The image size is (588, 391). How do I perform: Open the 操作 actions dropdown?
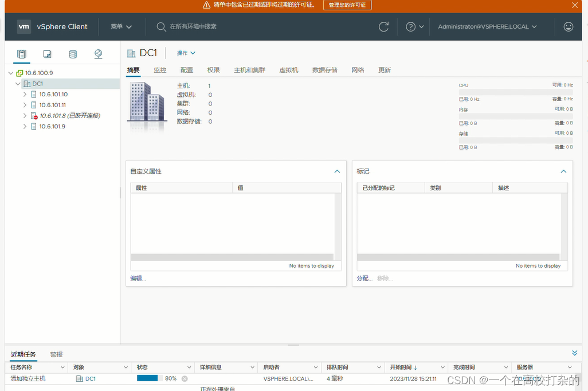(186, 53)
